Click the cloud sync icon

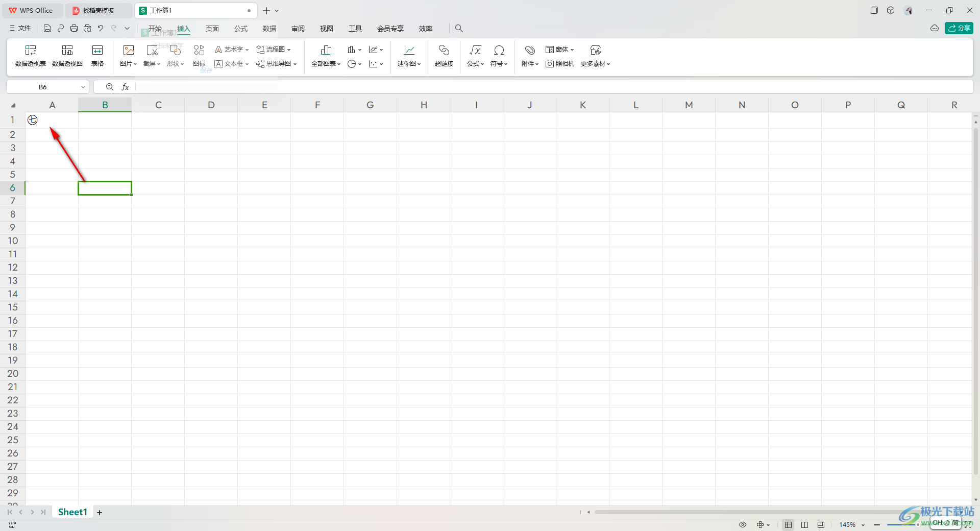(935, 28)
